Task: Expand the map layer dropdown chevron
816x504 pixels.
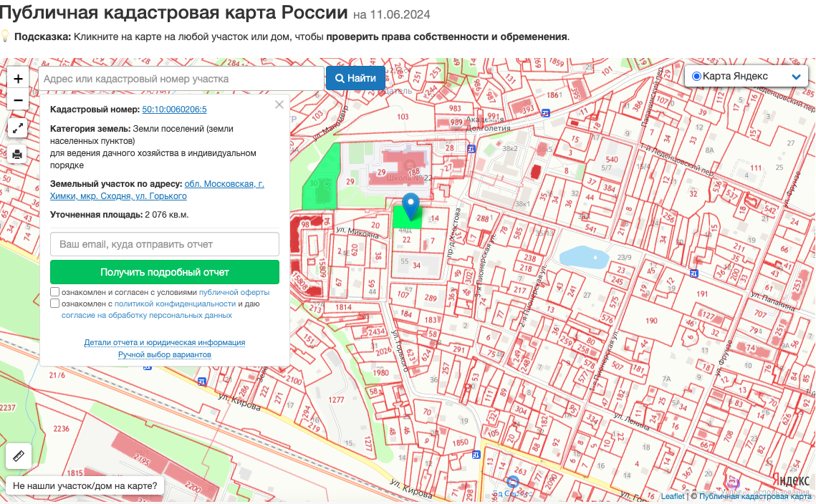Action: 796,77
